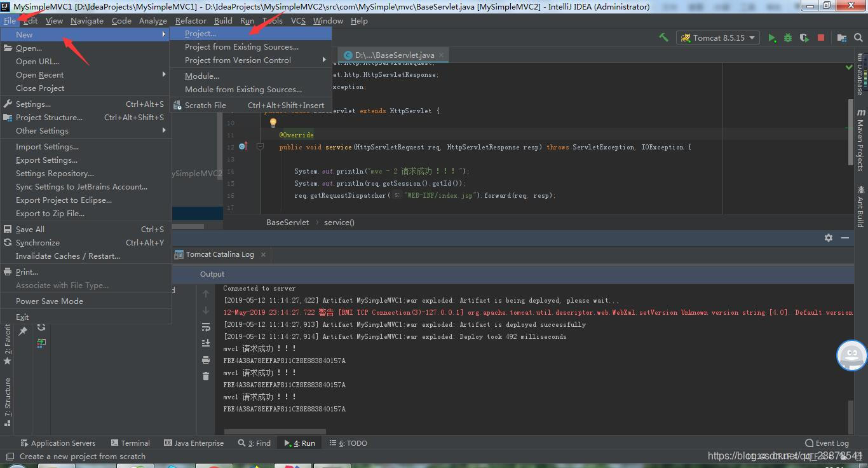Open Run panel settings gear icon

tap(829, 237)
